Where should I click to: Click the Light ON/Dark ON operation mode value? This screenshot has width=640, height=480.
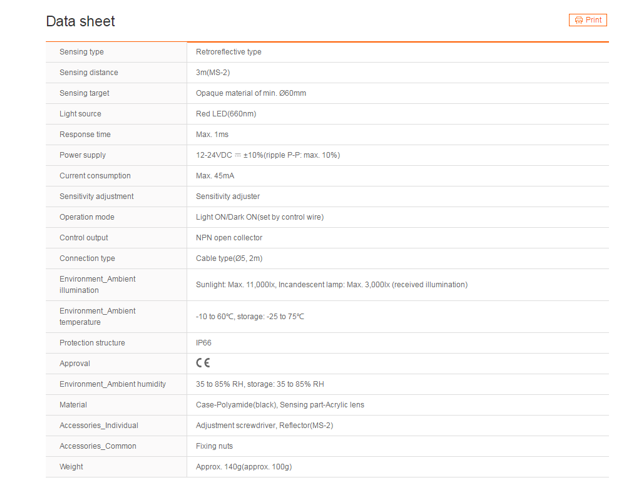pyautogui.click(x=259, y=217)
